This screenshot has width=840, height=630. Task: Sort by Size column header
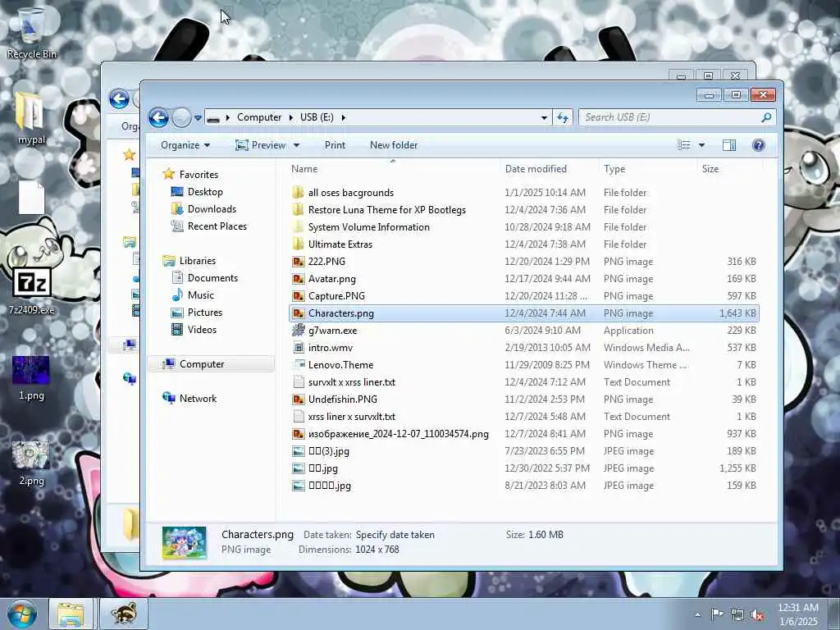coord(729,169)
